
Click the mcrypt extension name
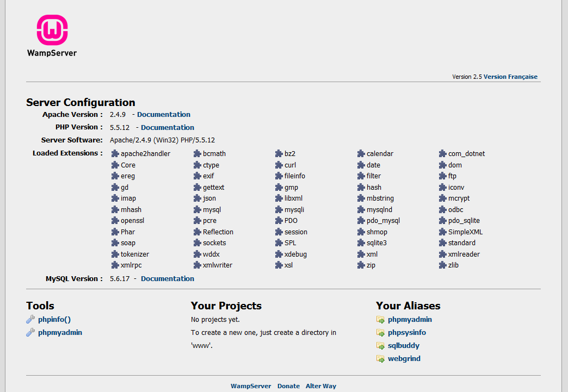click(x=459, y=198)
